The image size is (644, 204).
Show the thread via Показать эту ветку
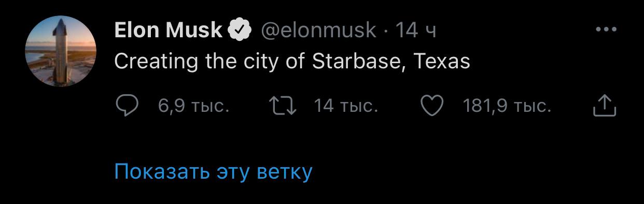pos(213,171)
